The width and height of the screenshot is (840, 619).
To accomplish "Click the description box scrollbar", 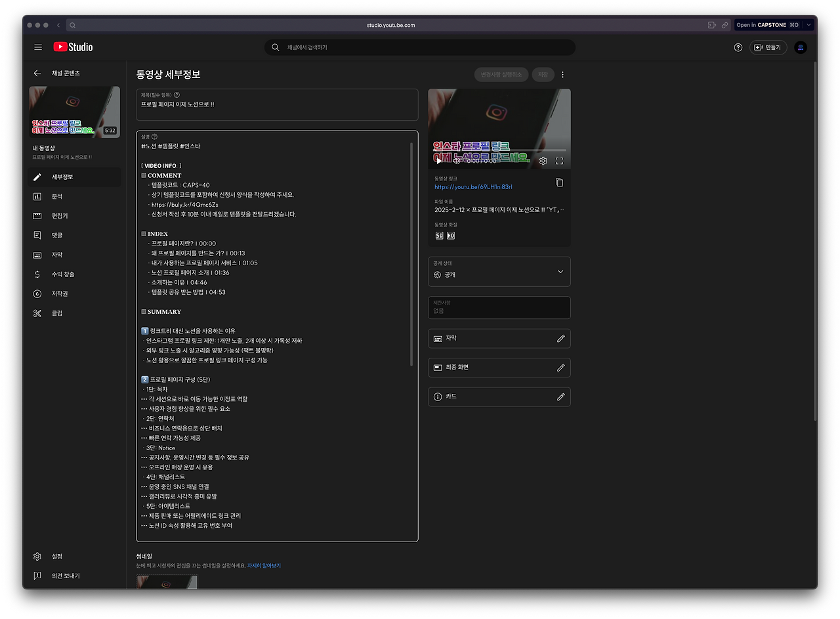I will [x=412, y=253].
